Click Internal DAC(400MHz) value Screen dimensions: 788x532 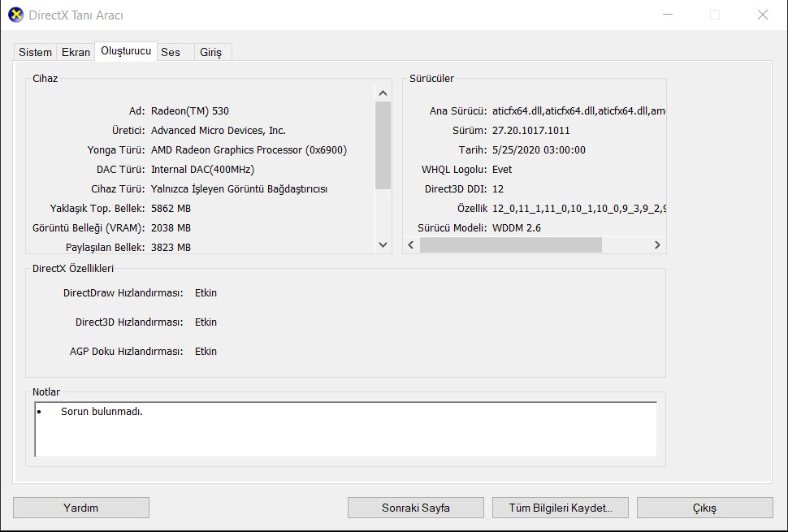tap(202, 170)
